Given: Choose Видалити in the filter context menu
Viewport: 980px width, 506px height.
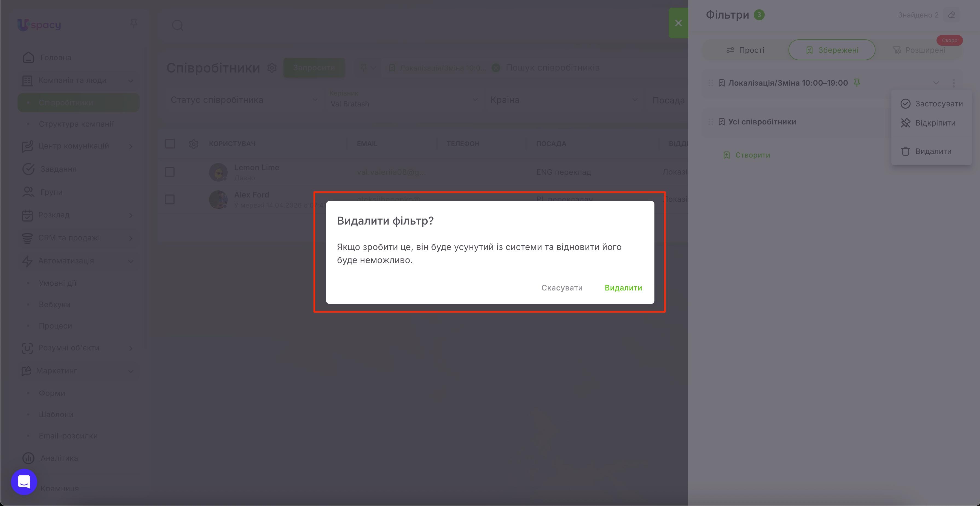Looking at the screenshot, I should click(x=931, y=152).
